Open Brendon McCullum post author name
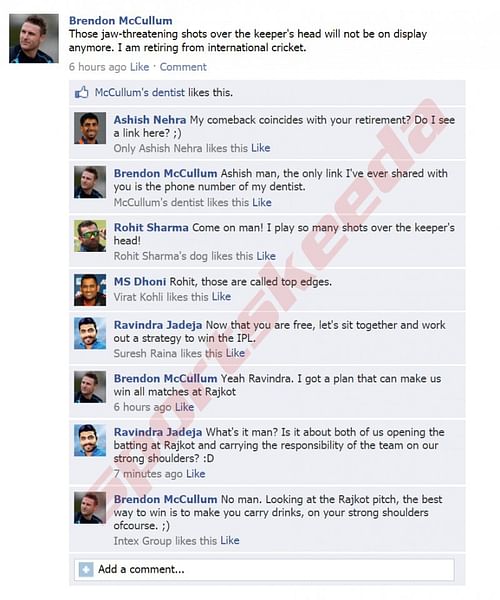This screenshot has height=600, width=500. pos(121,21)
